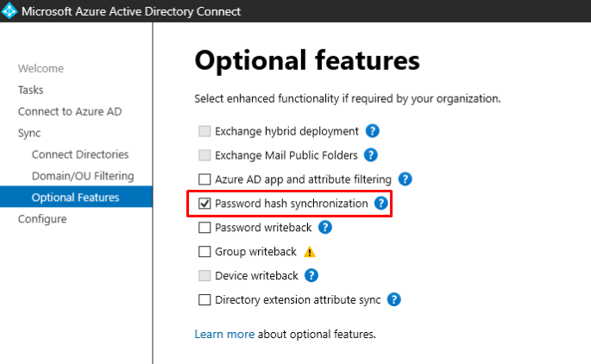Open help for Azure AD app filtering
The width and height of the screenshot is (591, 364).
point(405,179)
